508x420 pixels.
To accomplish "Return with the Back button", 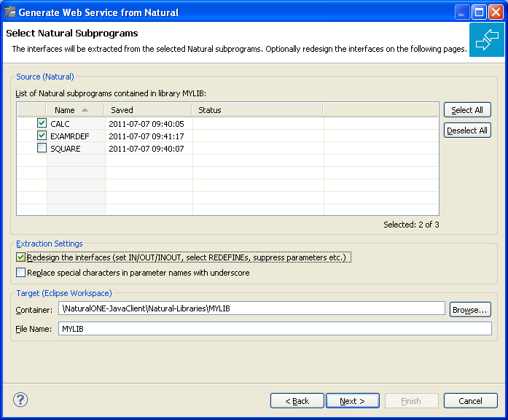I will [x=297, y=401].
